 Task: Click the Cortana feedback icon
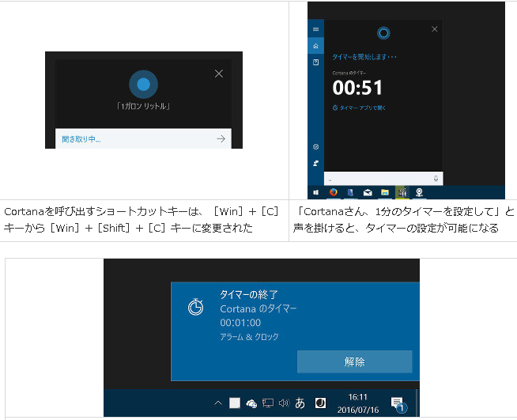(315, 163)
